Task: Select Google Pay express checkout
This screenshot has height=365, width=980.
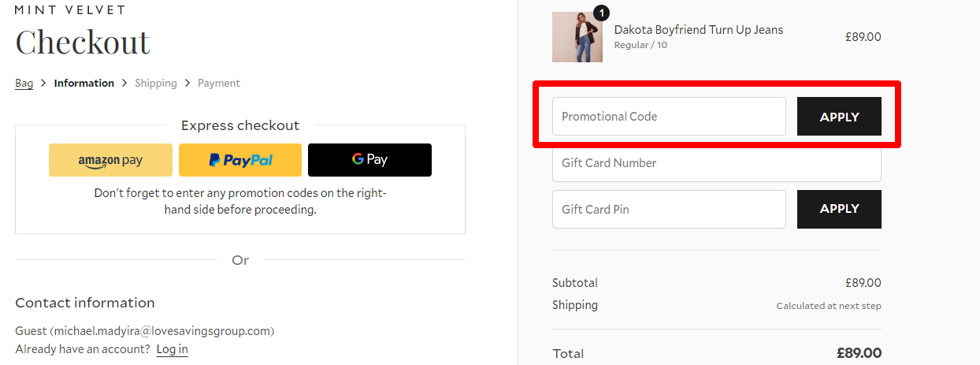Action: click(x=369, y=160)
